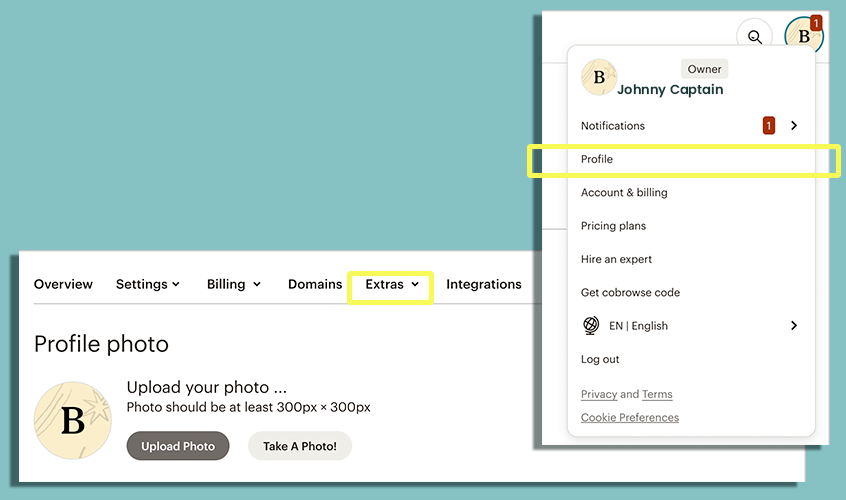The height and width of the screenshot is (500, 846).
Task: Click the red notification count badge
Action: click(x=768, y=126)
